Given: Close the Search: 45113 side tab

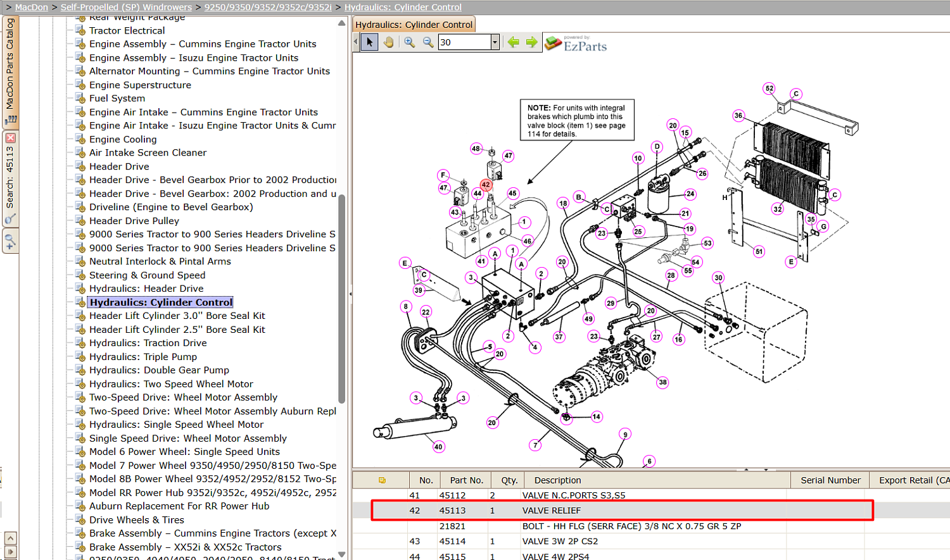Looking at the screenshot, I should (10, 138).
